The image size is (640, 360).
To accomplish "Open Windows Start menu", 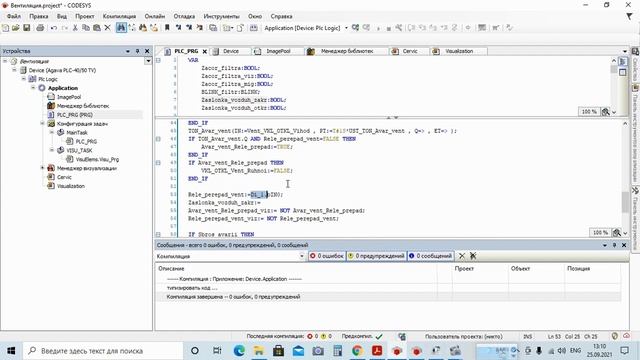I will tap(11, 351).
